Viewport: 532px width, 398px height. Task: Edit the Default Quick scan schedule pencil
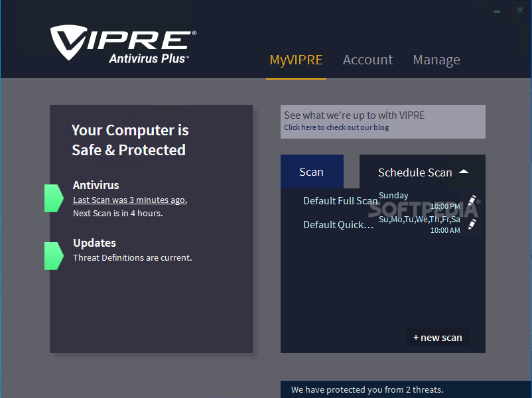click(x=472, y=224)
